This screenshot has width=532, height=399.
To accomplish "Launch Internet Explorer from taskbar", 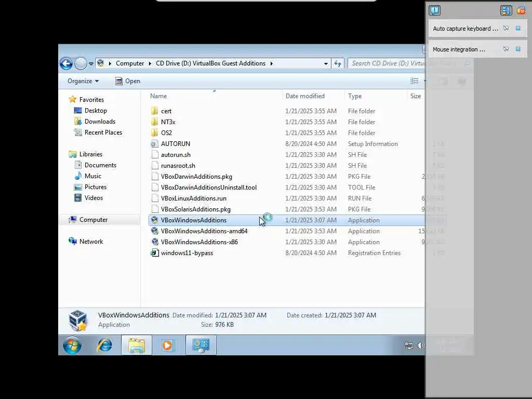I will coord(104,345).
